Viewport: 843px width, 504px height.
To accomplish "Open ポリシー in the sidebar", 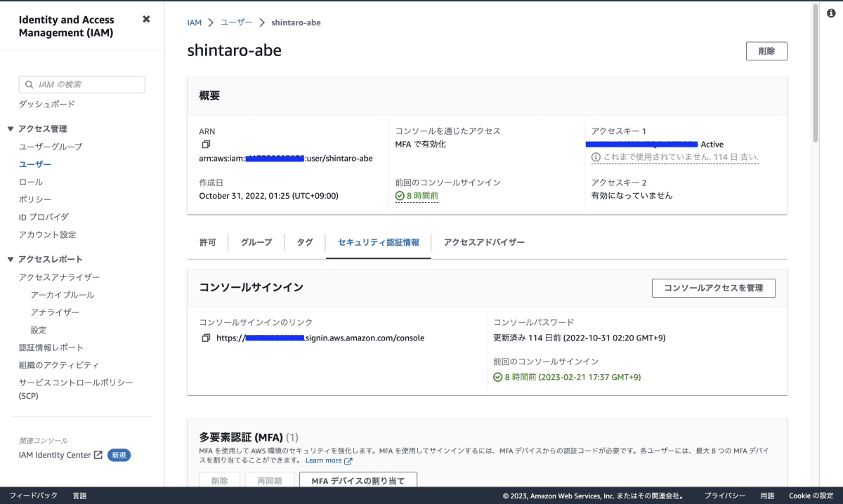I will click(35, 199).
